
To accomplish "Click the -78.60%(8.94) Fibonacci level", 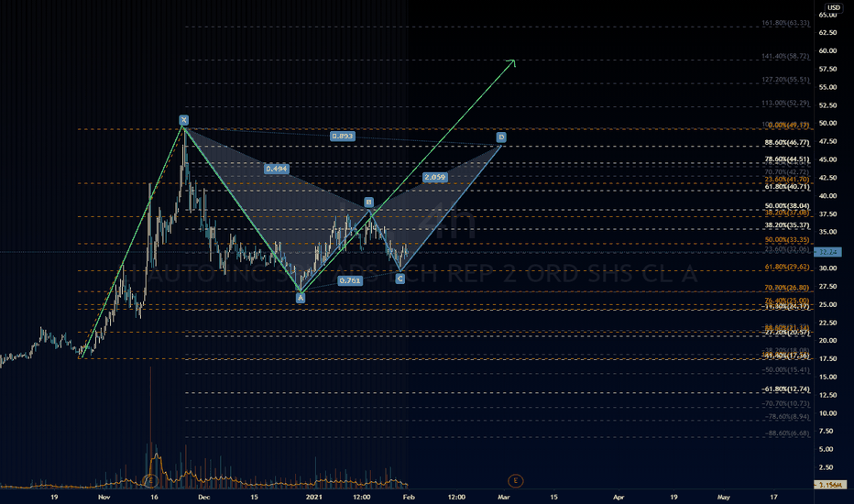I will coord(787,416).
